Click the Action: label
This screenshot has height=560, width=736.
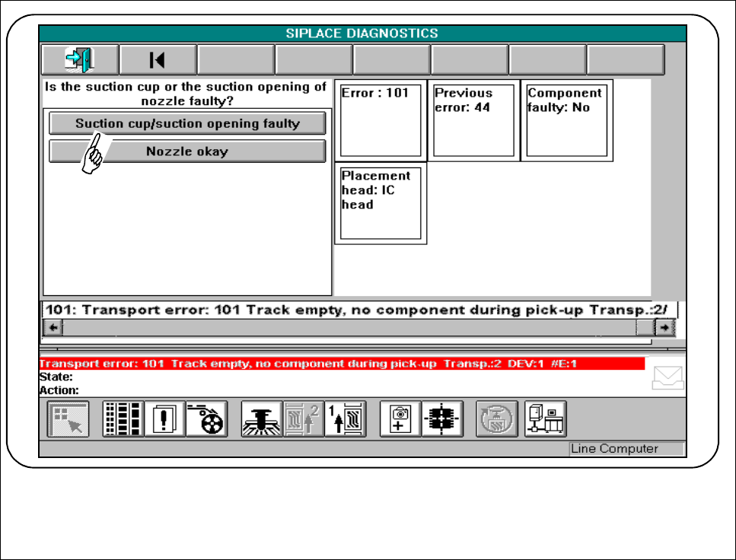[59, 390]
